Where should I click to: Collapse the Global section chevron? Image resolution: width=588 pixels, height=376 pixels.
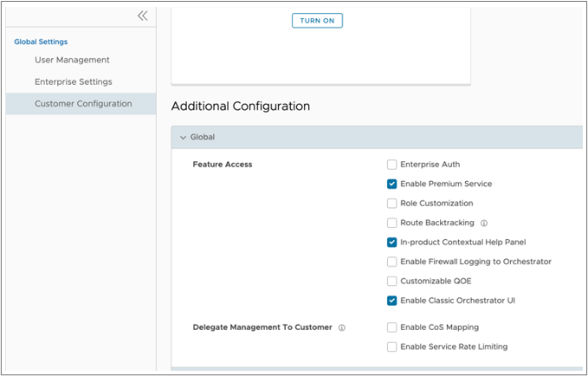tap(183, 137)
